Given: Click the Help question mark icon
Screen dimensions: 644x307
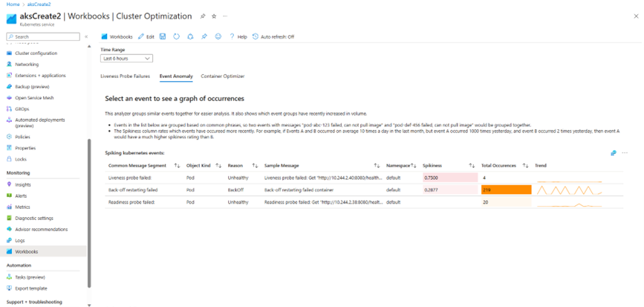Looking at the screenshot, I should point(238,36).
